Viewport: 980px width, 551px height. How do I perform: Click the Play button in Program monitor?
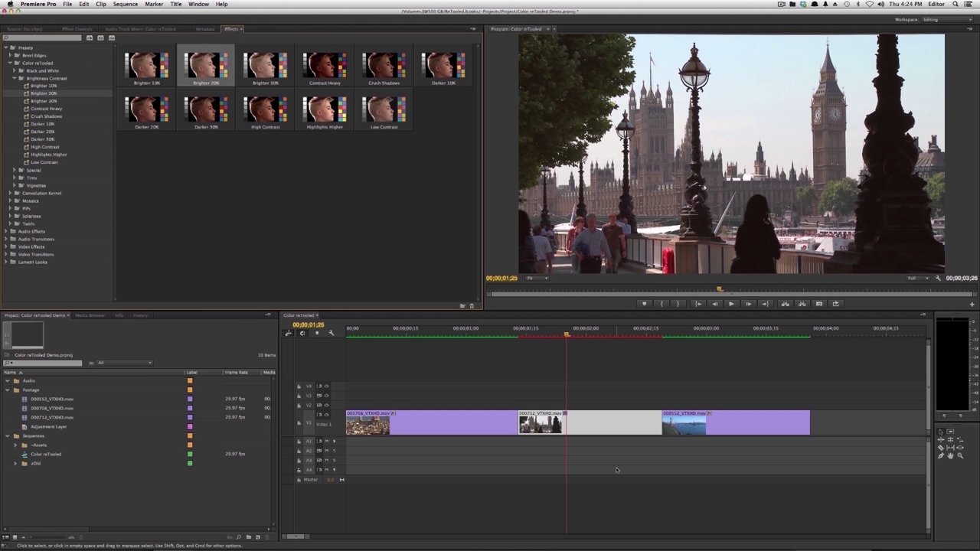[731, 304]
